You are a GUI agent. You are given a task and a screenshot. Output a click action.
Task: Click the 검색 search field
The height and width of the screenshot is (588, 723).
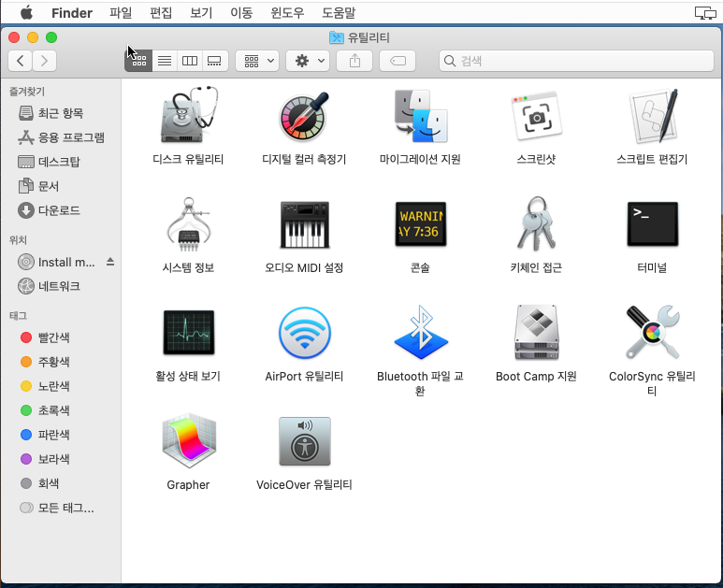(x=574, y=61)
